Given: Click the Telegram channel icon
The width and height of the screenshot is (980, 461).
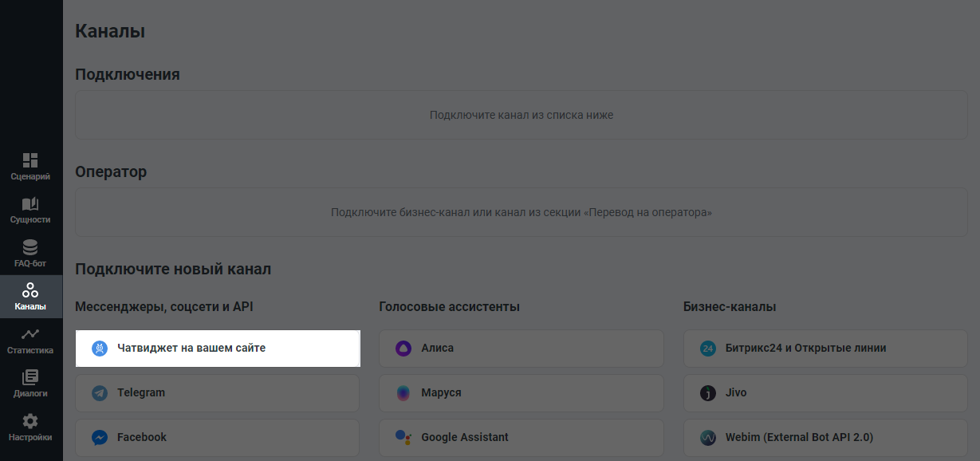Looking at the screenshot, I should coord(99,392).
